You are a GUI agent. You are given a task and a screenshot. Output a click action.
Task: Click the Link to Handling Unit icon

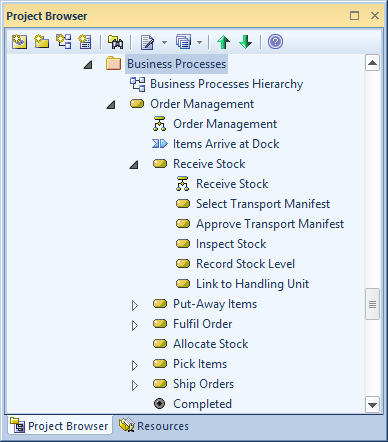coord(183,284)
